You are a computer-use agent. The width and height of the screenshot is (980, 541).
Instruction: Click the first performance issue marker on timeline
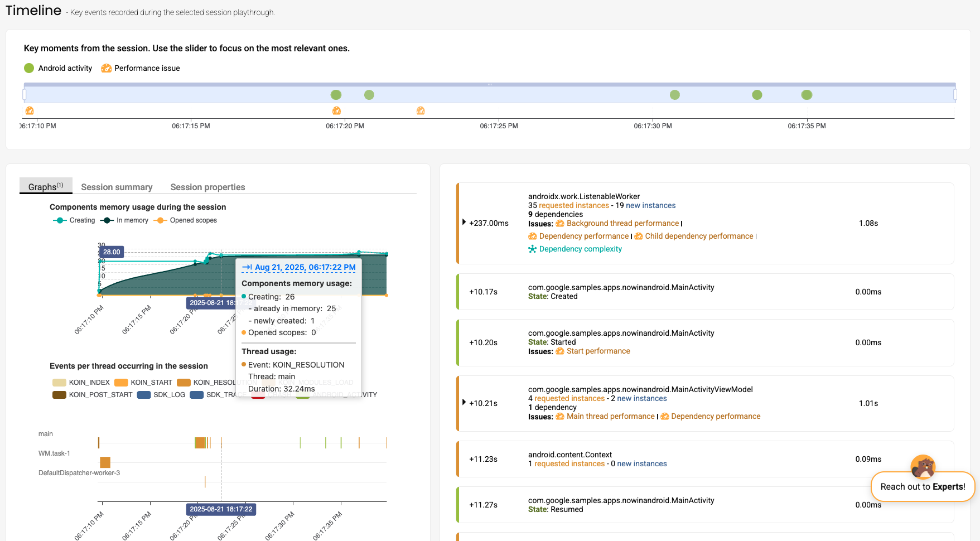pos(30,111)
